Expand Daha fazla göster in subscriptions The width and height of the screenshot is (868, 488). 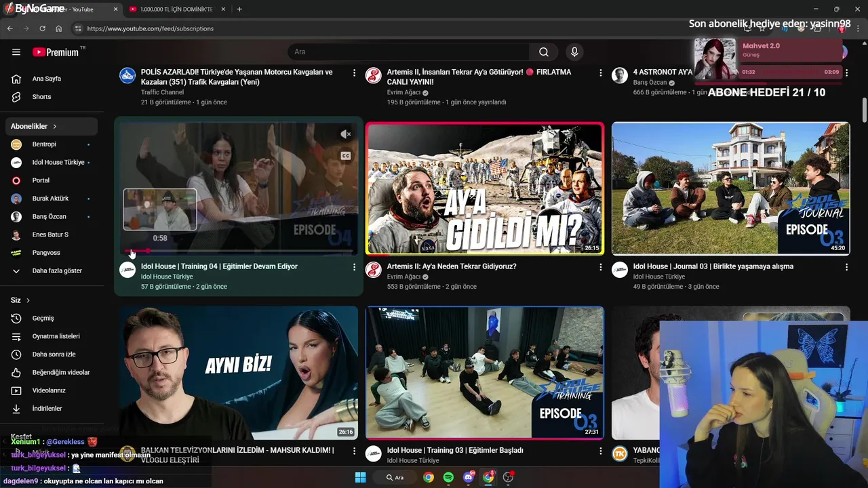click(x=52, y=270)
